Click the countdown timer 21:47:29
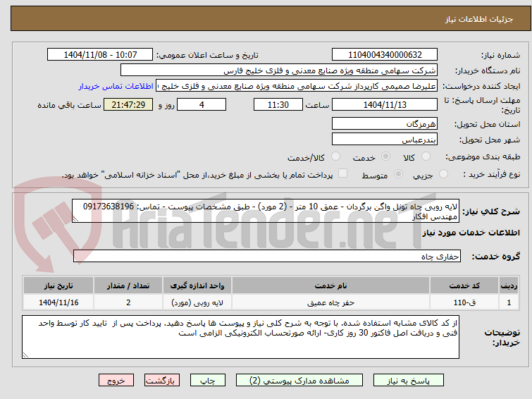532x399 pixels. pyautogui.click(x=128, y=104)
